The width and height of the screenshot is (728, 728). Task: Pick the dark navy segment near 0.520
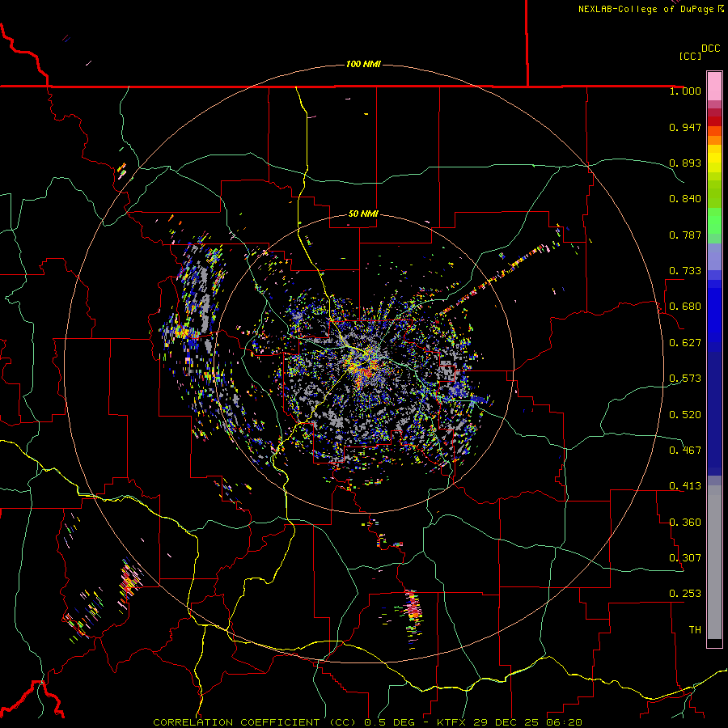pyautogui.click(x=714, y=413)
